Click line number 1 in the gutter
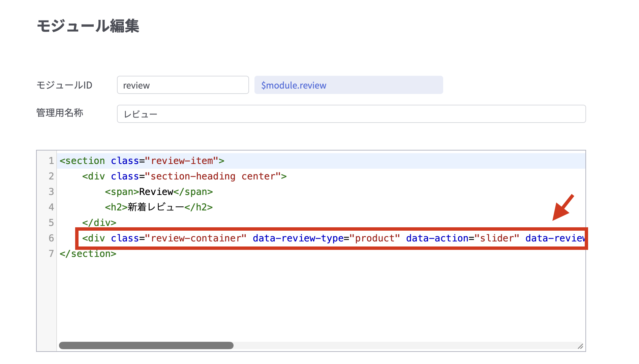Viewport: 639px width, 364px height. tap(51, 161)
